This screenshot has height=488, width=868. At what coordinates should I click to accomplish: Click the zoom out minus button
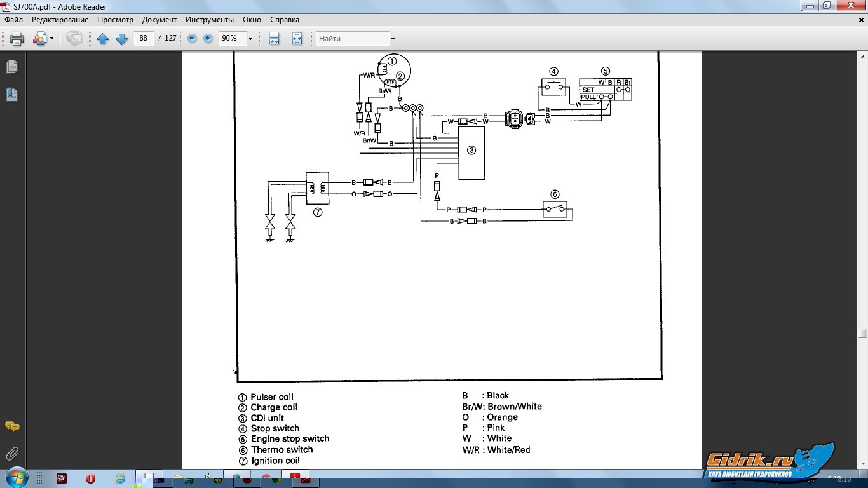(192, 39)
